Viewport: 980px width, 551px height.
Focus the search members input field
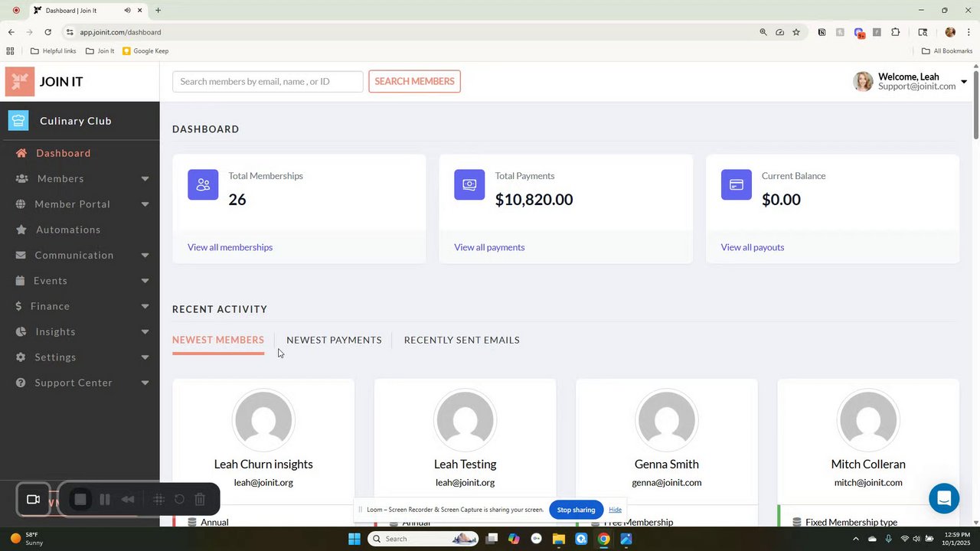268,81
